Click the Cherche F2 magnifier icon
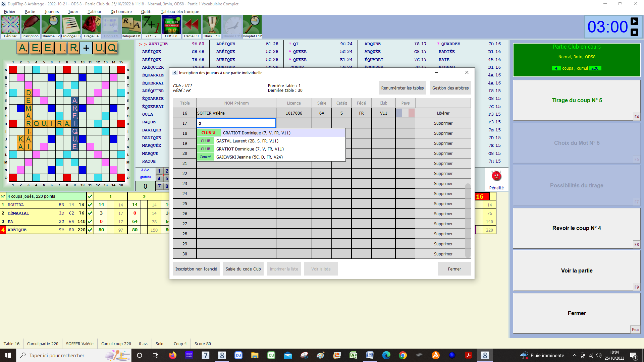 pos(51,25)
